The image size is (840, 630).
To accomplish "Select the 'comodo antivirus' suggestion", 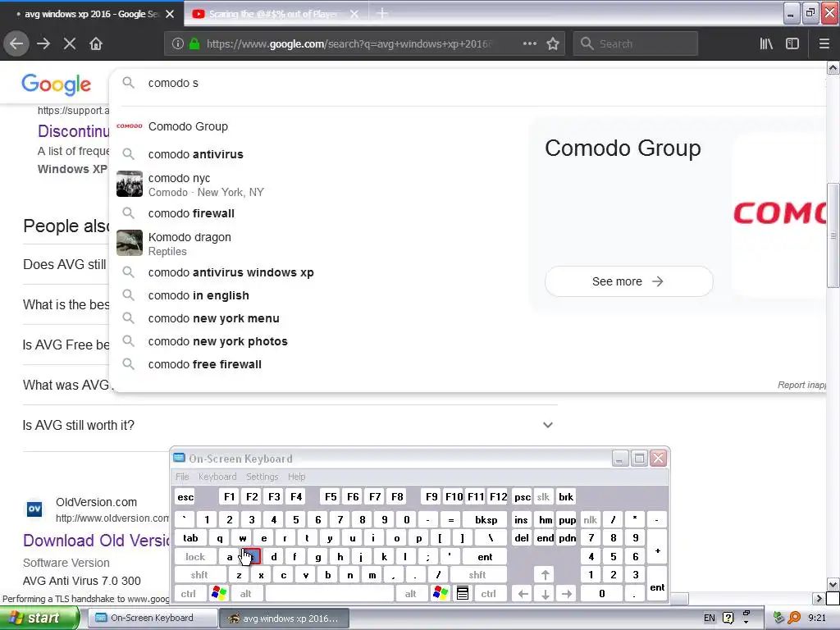I will [x=195, y=154].
